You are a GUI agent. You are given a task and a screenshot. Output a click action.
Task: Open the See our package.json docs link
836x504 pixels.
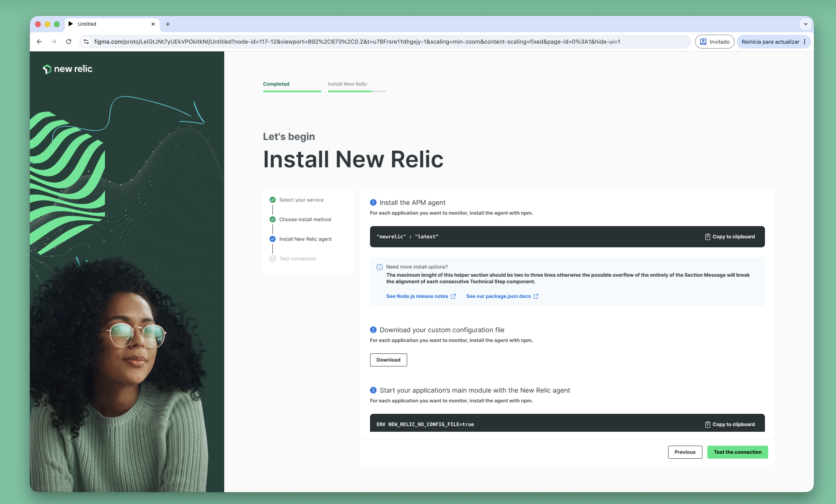pos(498,296)
